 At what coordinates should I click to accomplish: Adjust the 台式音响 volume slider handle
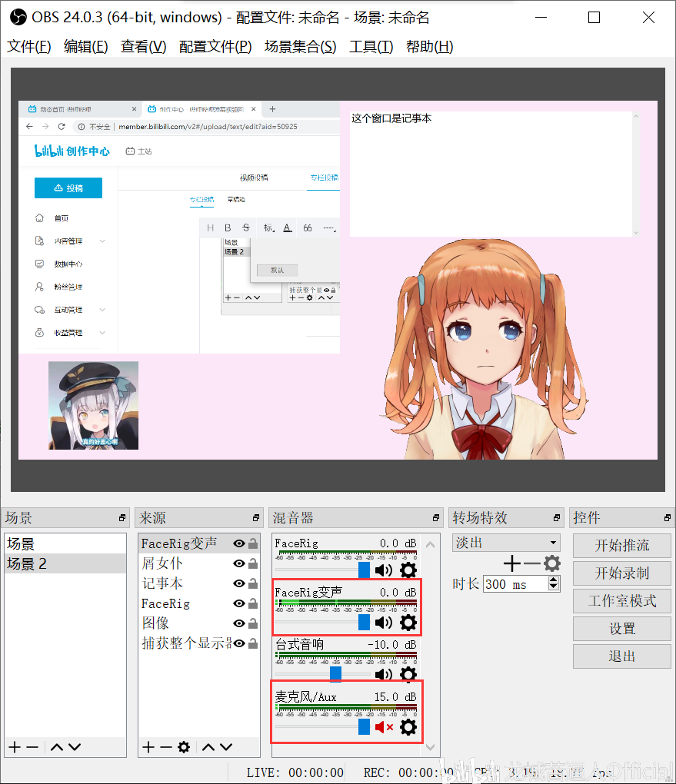point(336,674)
